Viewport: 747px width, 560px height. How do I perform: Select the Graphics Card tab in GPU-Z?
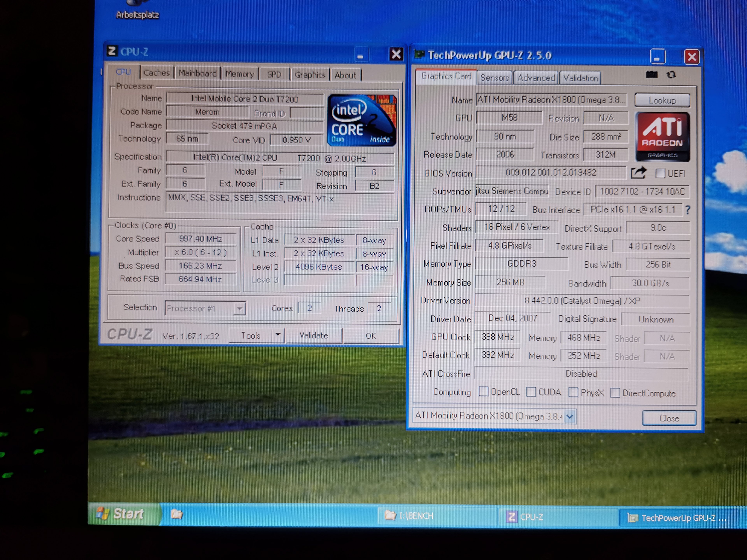pyautogui.click(x=446, y=76)
